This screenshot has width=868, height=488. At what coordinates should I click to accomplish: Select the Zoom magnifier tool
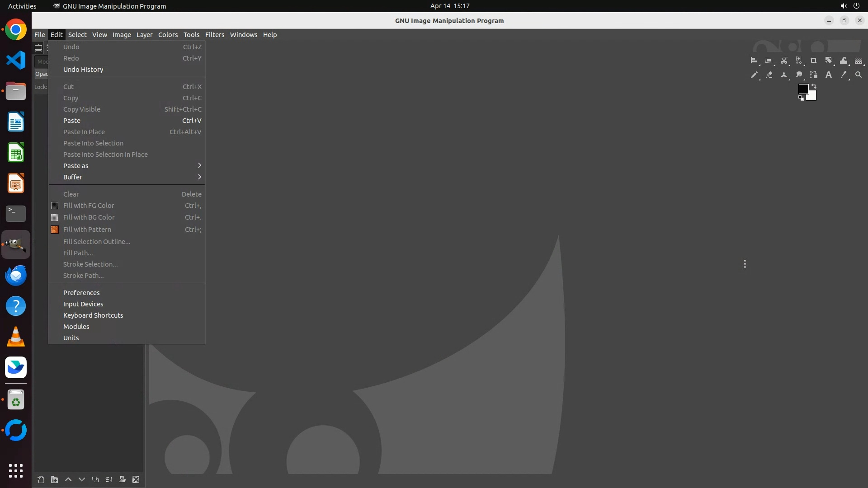pos(858,75)
